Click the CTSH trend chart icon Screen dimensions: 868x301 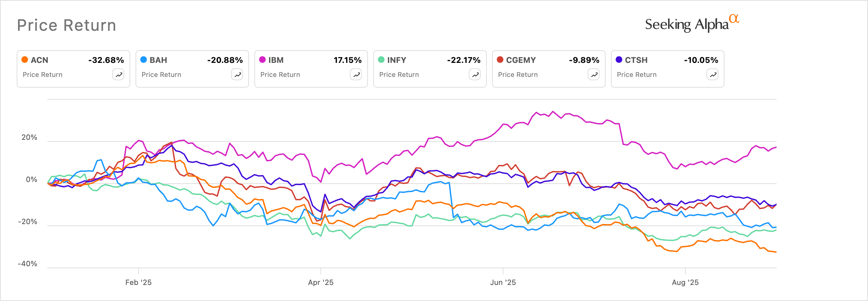713,75
